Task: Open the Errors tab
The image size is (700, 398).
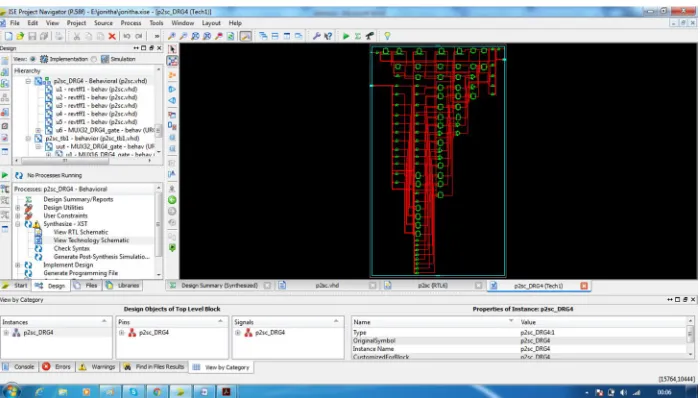Action: point(57,367)
